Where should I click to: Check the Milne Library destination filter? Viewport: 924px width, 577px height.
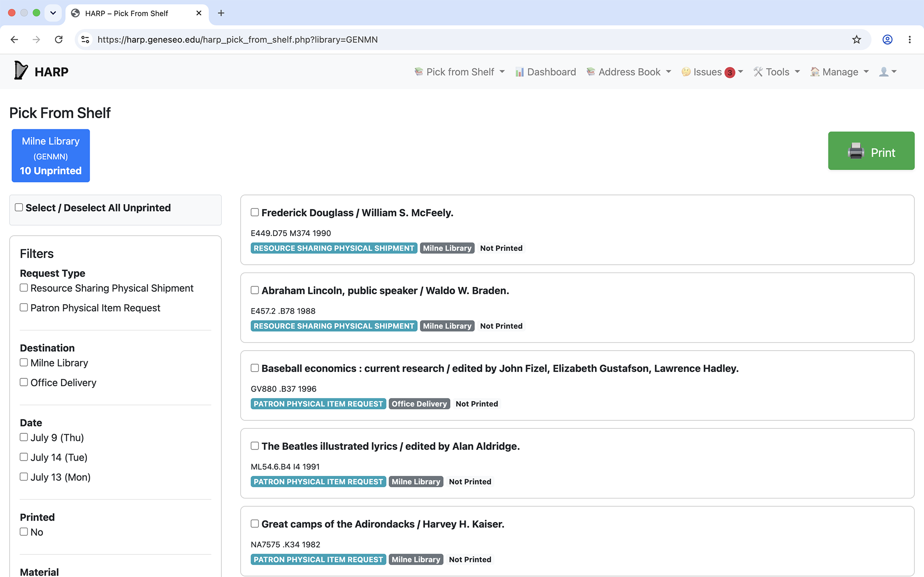24,363
